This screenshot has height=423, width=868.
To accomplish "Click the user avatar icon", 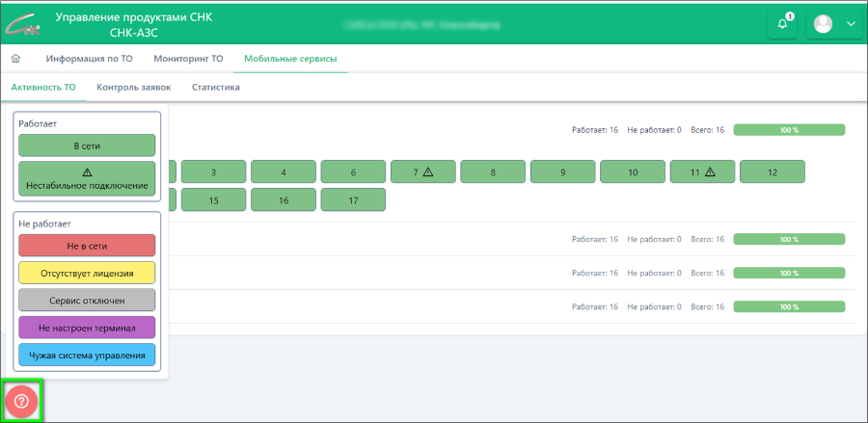I will [x=823, y=24].
